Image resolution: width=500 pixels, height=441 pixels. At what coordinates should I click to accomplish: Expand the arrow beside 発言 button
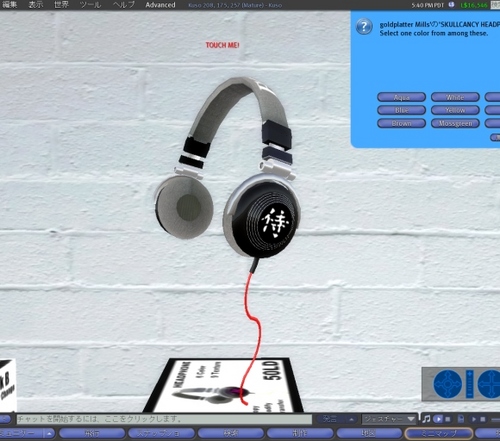coord(351,419)
